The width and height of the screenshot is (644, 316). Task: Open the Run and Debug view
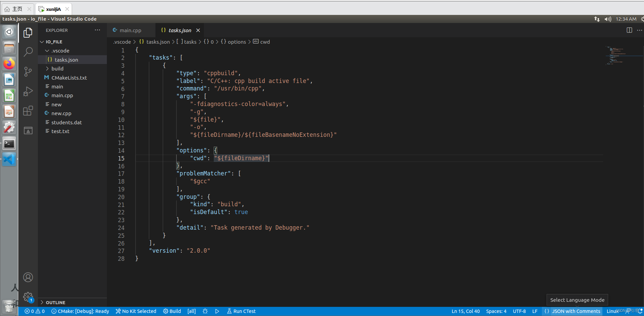[x=28, y=91]
